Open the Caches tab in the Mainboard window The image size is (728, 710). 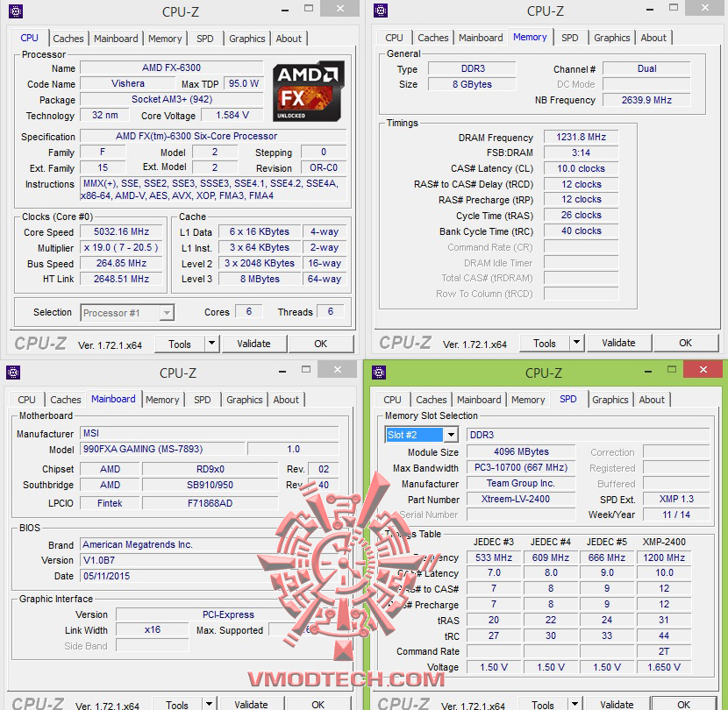(x=66, y=400)
